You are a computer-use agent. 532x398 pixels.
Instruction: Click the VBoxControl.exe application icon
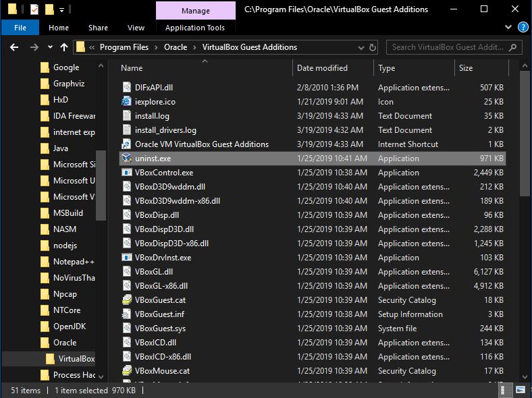pos(126,173)
